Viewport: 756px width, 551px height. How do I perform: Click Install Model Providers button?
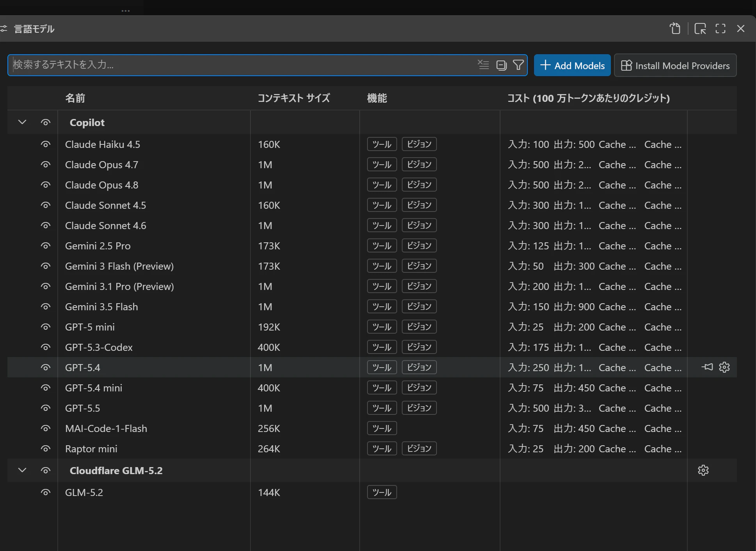click(x=675, y=65)
